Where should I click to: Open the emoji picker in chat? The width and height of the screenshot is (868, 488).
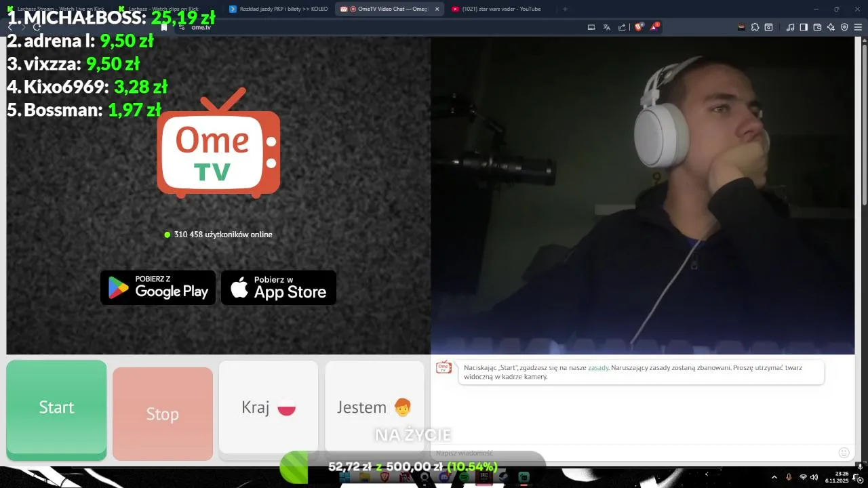(x=844, y=453)
